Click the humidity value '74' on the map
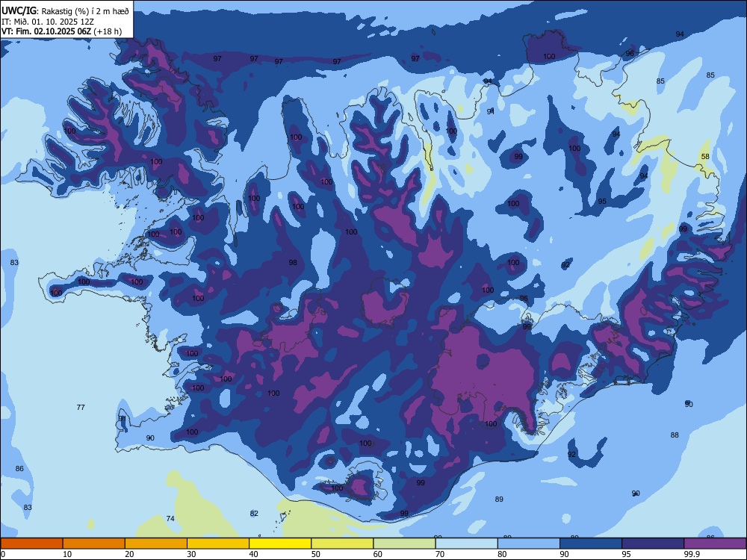This screenshot has width=747, height=560. pyautogui.click(x=170, y=519)
